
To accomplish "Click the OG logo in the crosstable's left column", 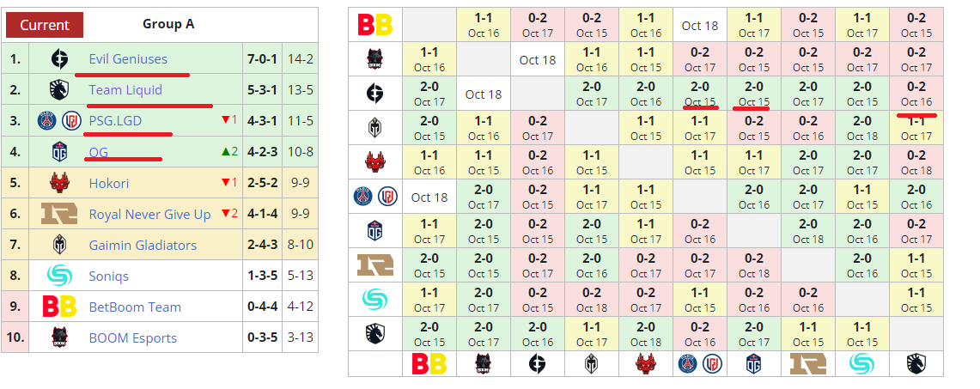I will point(374,231).
